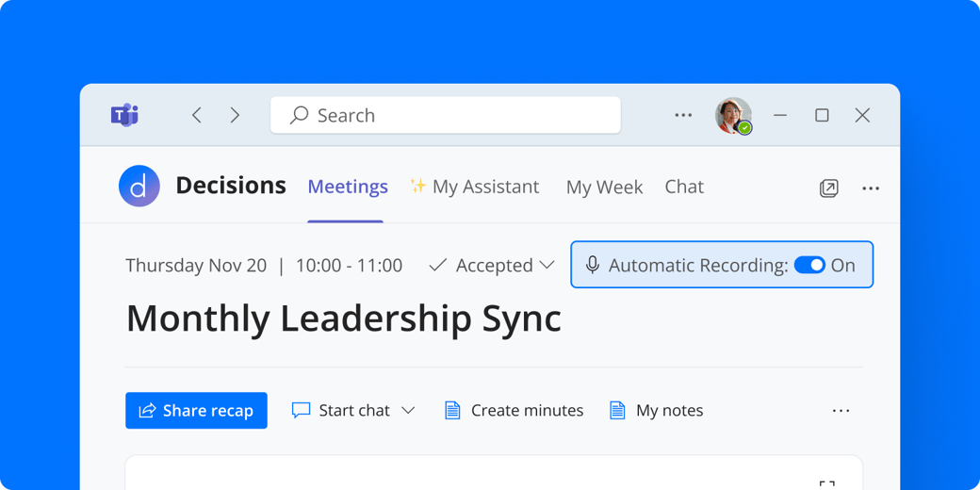Viewport: 980px width, 490px height.
Task: Open title bar more options ellipsis
Action: [683, 115]
